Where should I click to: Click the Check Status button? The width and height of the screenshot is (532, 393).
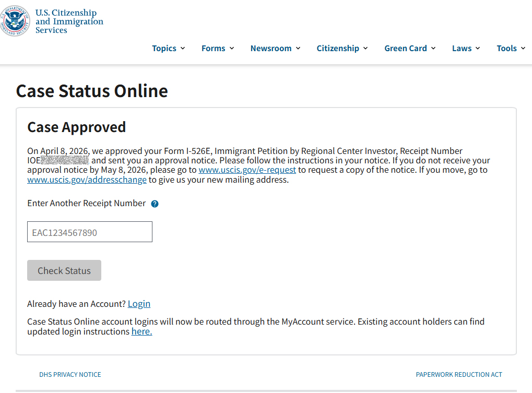pyautogui.click(x=64, y=270)
